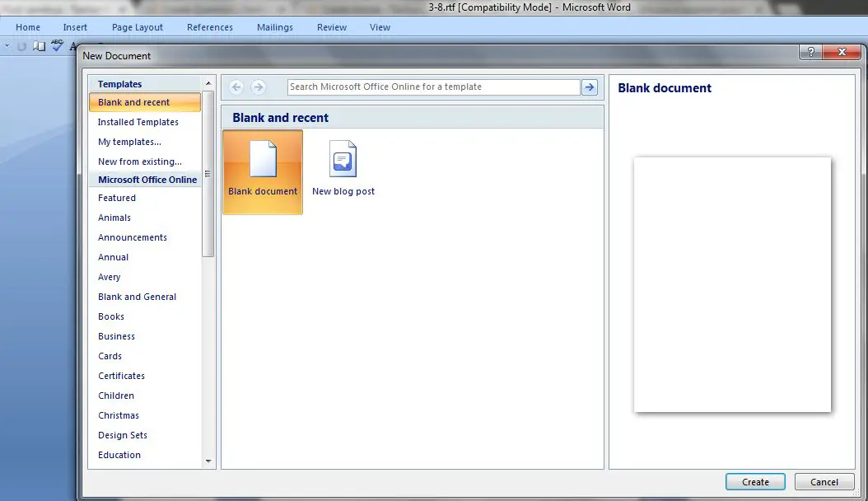Click the search Office Online template field
Screen dimensions: 868x501
coord(433,87)
